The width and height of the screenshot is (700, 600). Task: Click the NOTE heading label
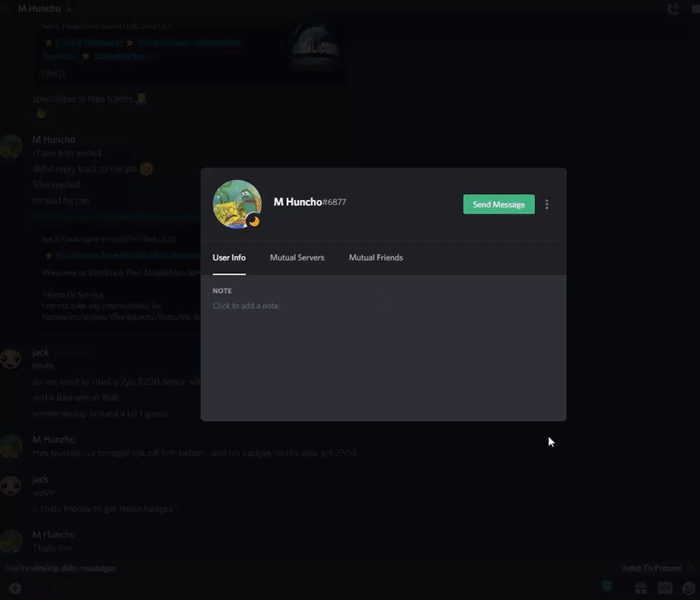click(x=222, y=291)
